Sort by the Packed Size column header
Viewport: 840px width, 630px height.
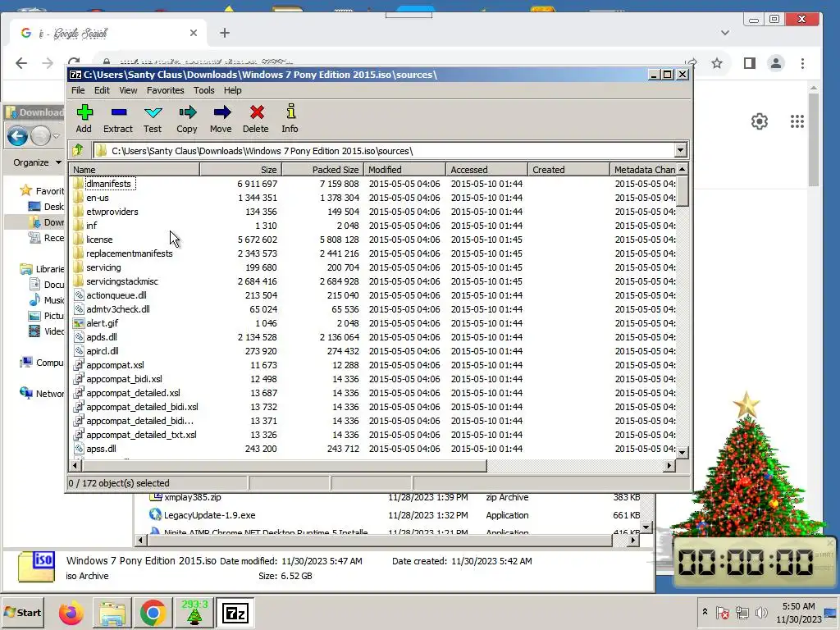[323, 169]
